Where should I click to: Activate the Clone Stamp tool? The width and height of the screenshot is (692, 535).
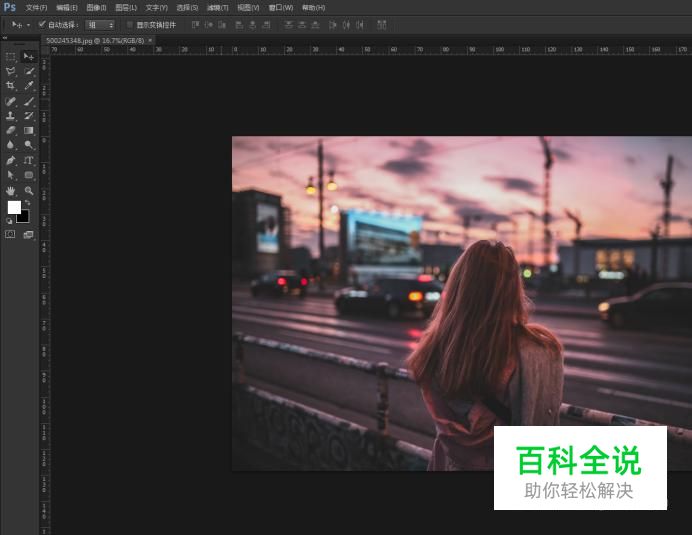(x=11, y=116)
